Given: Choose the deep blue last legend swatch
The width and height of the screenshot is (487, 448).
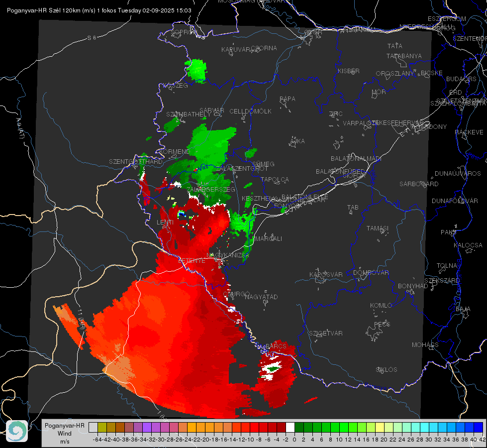Looking at the screenshot, I should [x=479, y=428].
